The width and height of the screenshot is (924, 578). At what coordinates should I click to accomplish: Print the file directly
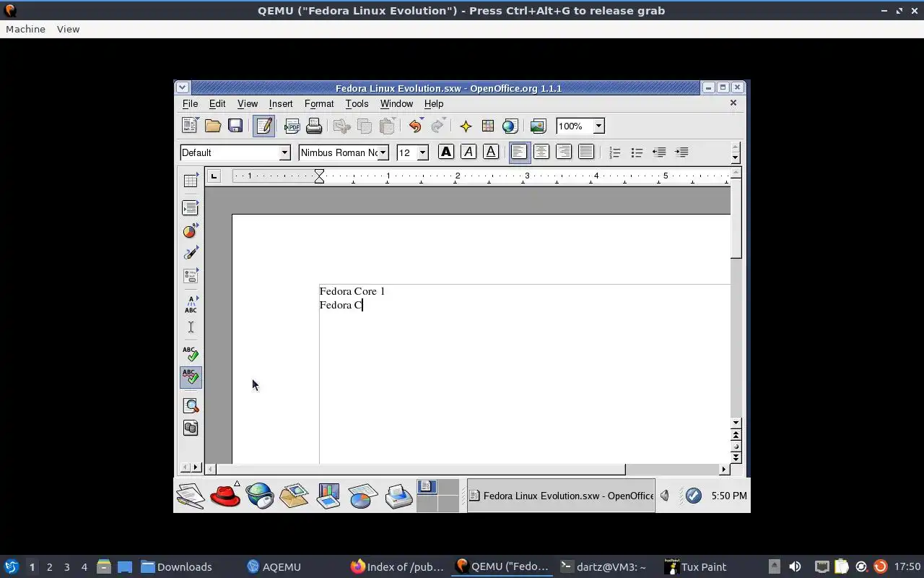coord(314,126)
